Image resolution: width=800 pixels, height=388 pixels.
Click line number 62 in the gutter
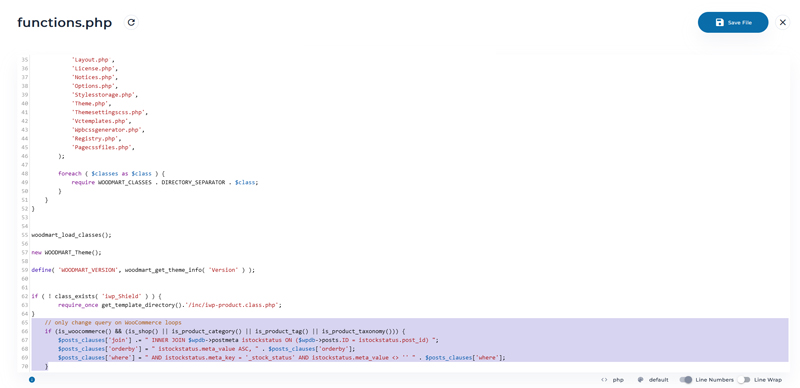click(x=24, y=296)
